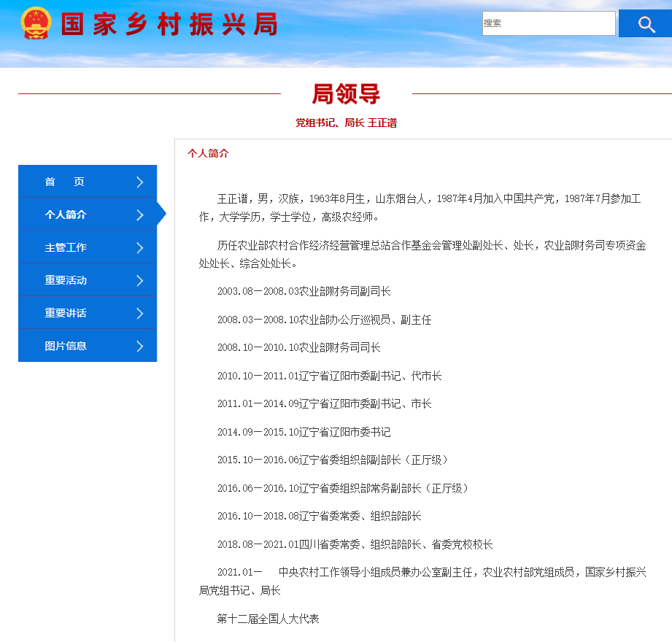The height and width of the screenshot is (642, 672).
Task: Click the line 2016.10—2018.08辽宁省委常委、组织部部长
Action: [x=320, y=516]
